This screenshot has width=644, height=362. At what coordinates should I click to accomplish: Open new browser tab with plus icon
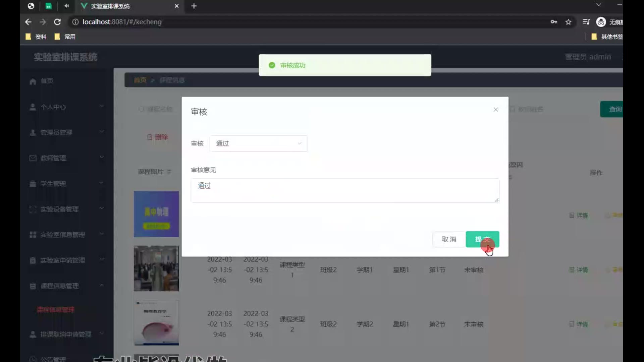[x=194, y=6]
